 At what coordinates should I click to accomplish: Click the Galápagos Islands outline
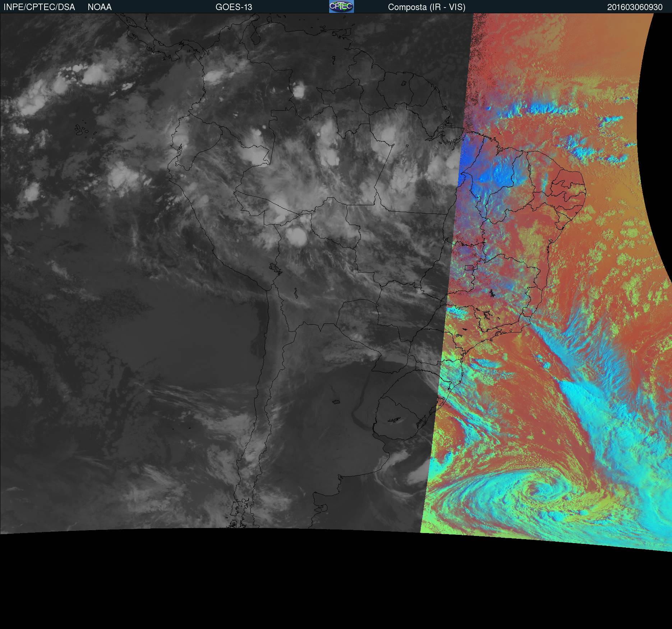tap(81, 130)
